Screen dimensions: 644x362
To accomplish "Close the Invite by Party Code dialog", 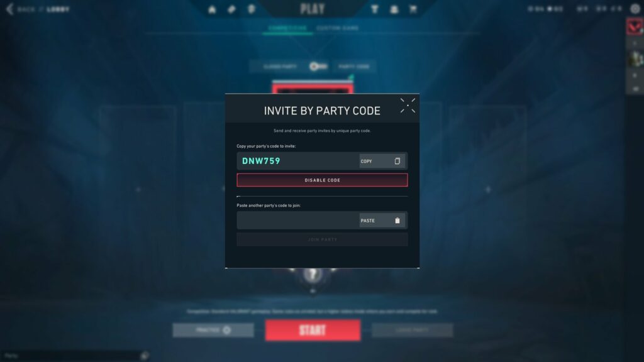I will click(x=408, y=106).
